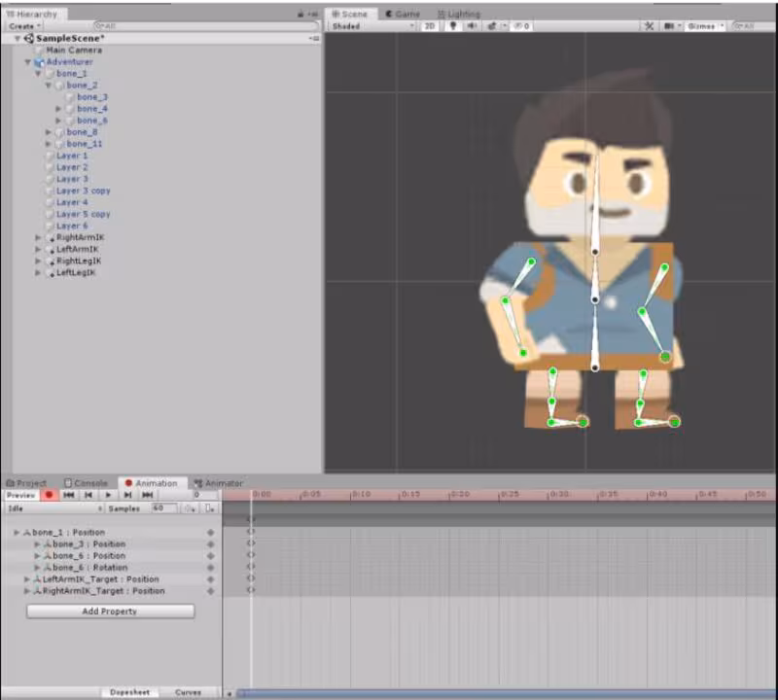Open the scene effects dropdown arrow
Screen dimensions: 778x700
(504, 26)
